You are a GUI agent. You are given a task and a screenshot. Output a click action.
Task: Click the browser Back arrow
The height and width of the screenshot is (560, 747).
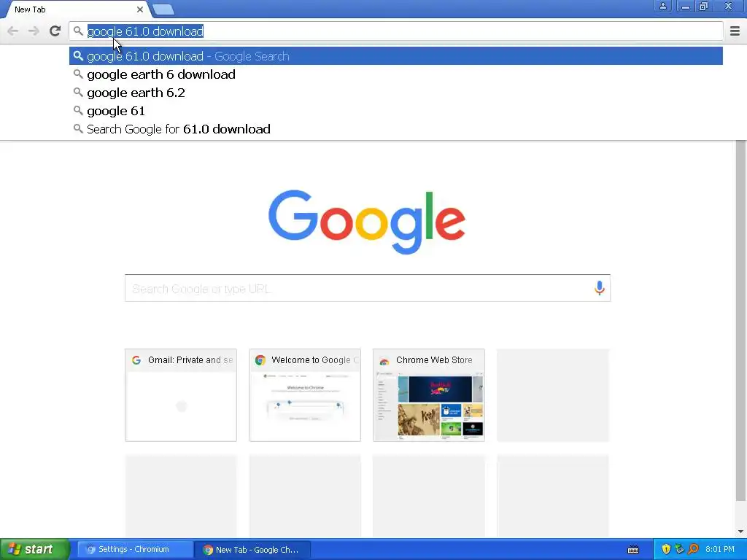13,31
